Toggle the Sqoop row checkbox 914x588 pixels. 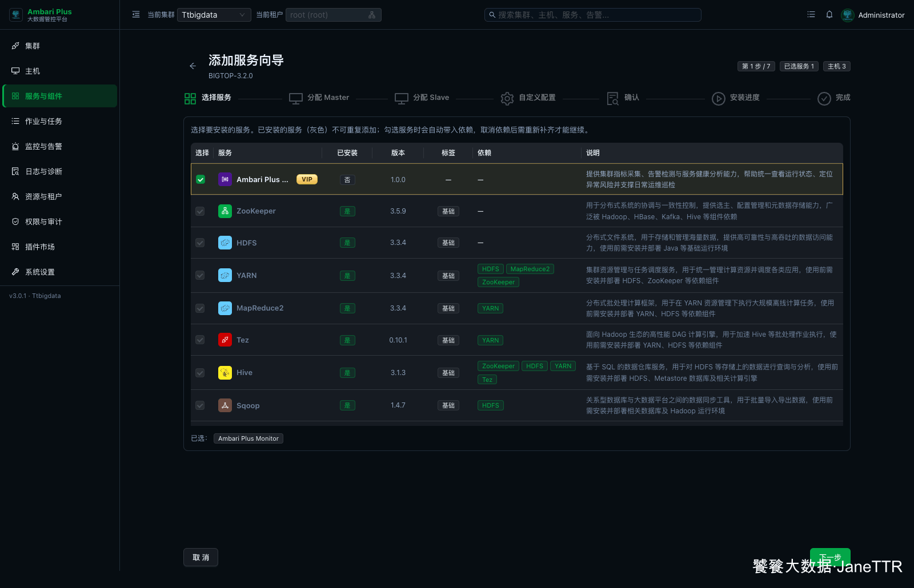pos(200,405)
